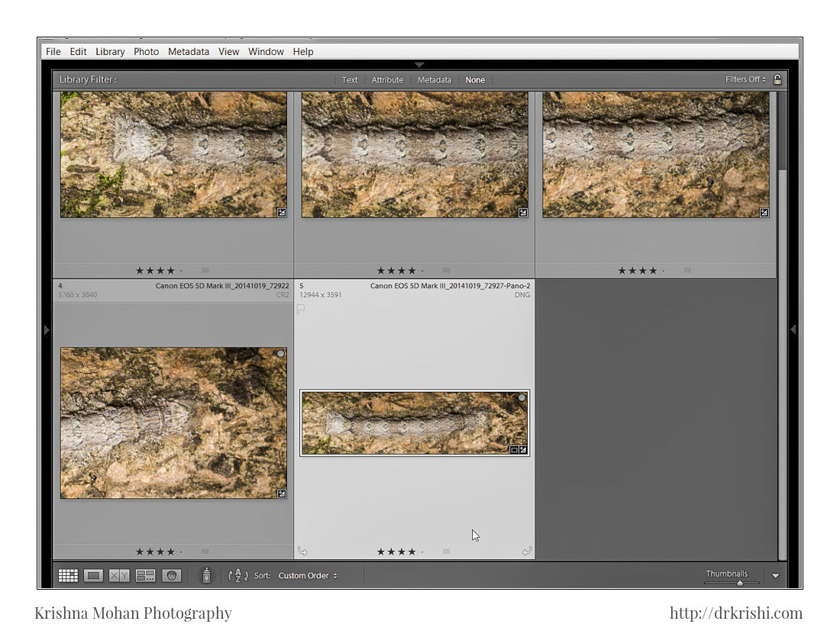Screen dimensions: 840x634
Task: Select the Painter spray can tool
Action: click(206, 575)
